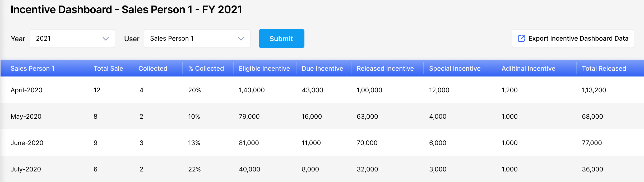Select the June-2020 row label

[27, 143]
